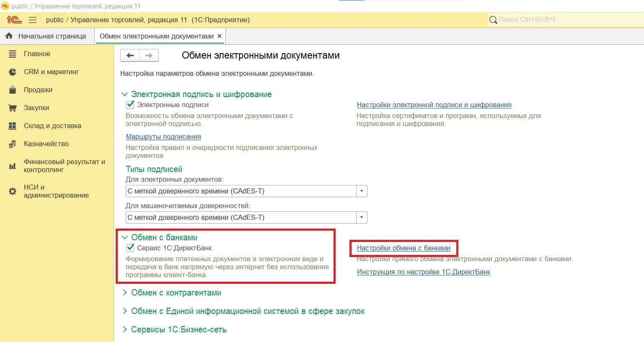Expand the Сервисы 1С:Бизнес-сеть section
The height and width of the screenshot is (342, 644).
[x=178, y=330]
